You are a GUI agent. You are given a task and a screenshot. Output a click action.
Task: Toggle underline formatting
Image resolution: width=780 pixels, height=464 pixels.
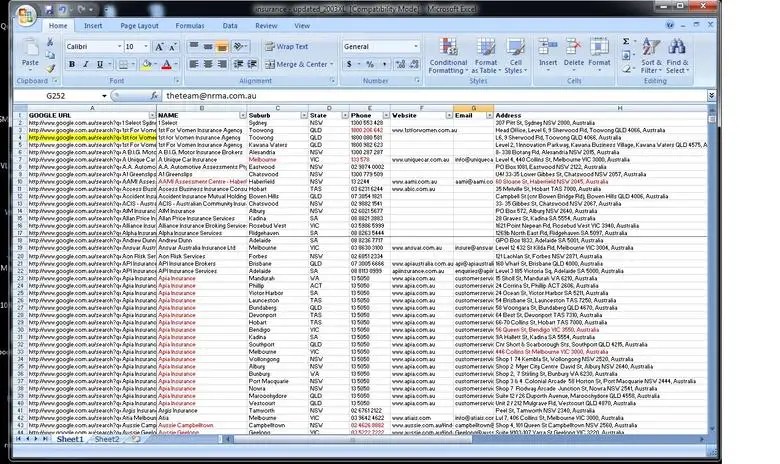(99, 64)
